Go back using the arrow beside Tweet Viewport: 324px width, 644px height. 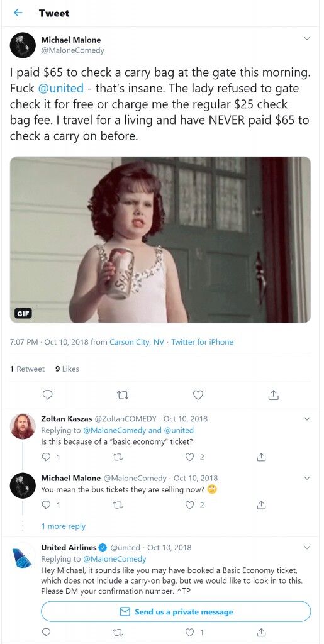coord(18,13)
